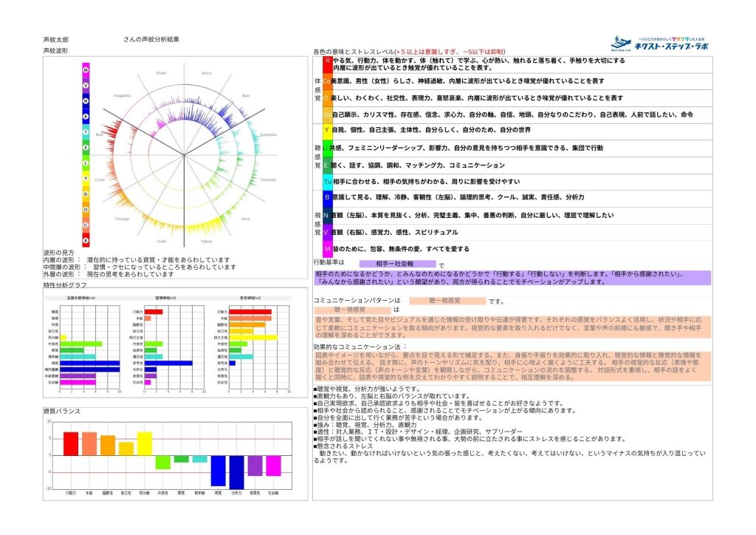Viewport: 756px width, 535px height.
Task: Click the purple V cell in meaning table
Action: point(326,233)
